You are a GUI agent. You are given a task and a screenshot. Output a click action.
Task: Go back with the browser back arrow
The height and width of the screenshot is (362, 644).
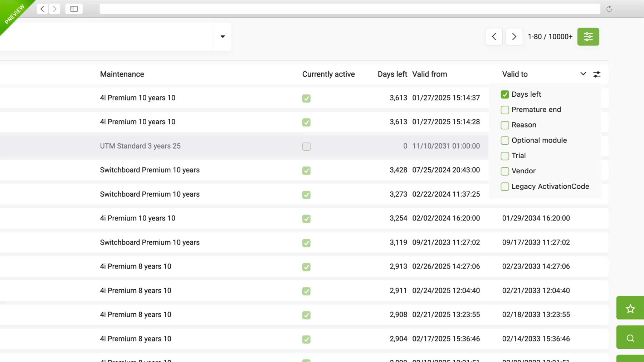[42, 9]
